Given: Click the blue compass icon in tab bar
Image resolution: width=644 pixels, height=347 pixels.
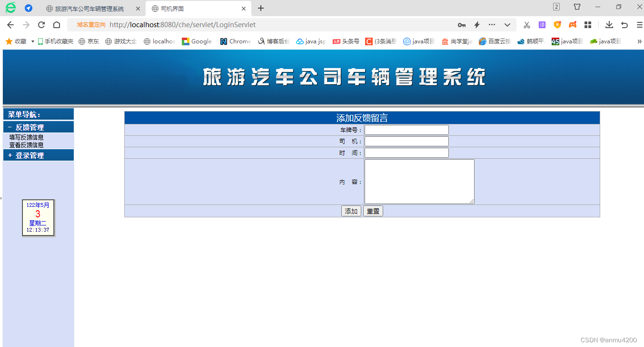Looking at the screenshot, I should click(29, 8).
